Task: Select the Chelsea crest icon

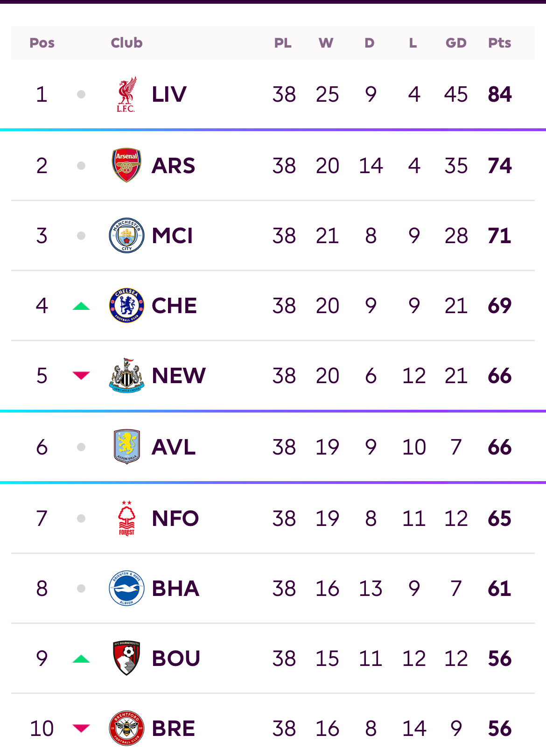Action: coord(126,306)
